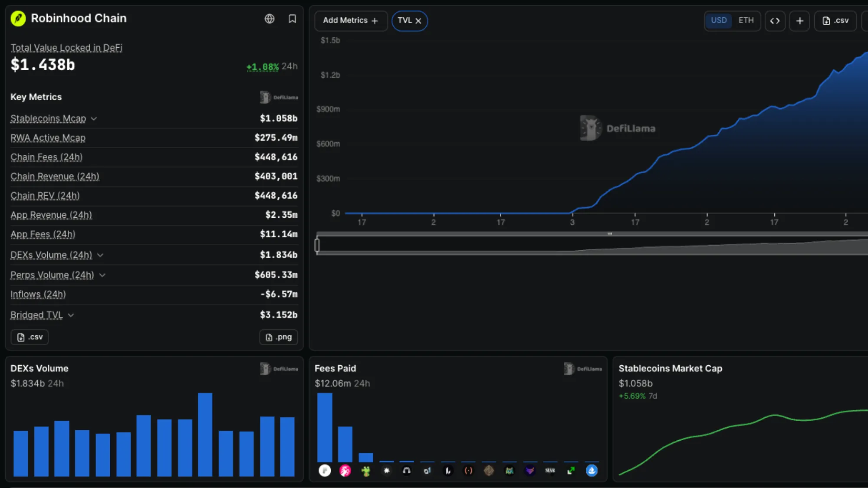Remove the TVL metric chip
This screenshot has width=868, height=488.
(x=418, y=21)
